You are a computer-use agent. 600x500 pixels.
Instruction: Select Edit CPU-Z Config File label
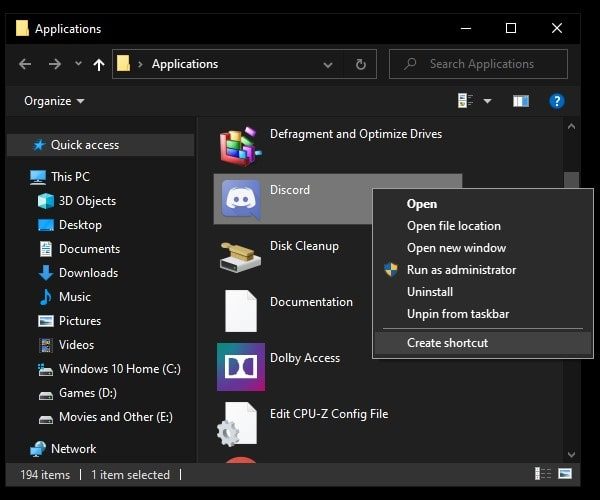pyautogui.click(x=329, y=414)
